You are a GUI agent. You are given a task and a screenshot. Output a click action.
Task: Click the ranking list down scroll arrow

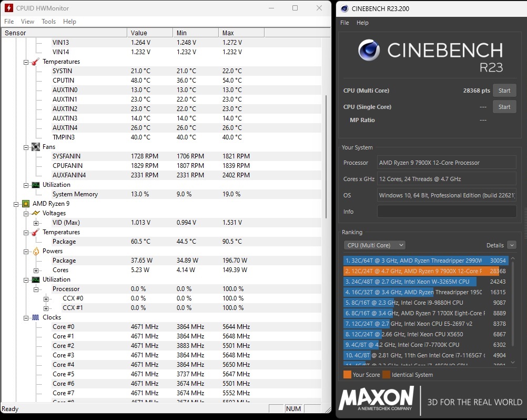pos(513,362)
